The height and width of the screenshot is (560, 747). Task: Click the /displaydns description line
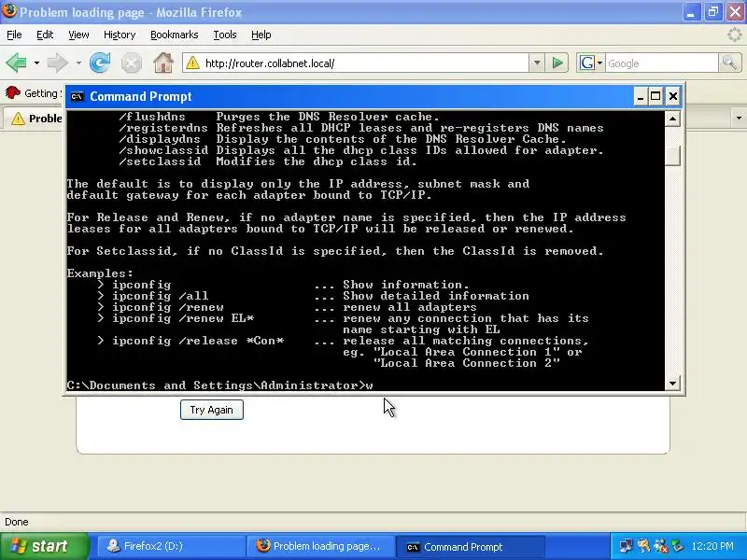click(343, 139)
